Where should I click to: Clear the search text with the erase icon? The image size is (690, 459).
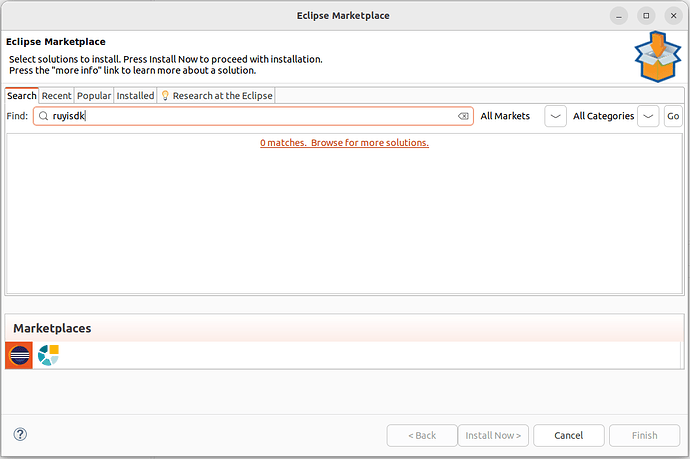pyautogui.click(x=463, y=116)
